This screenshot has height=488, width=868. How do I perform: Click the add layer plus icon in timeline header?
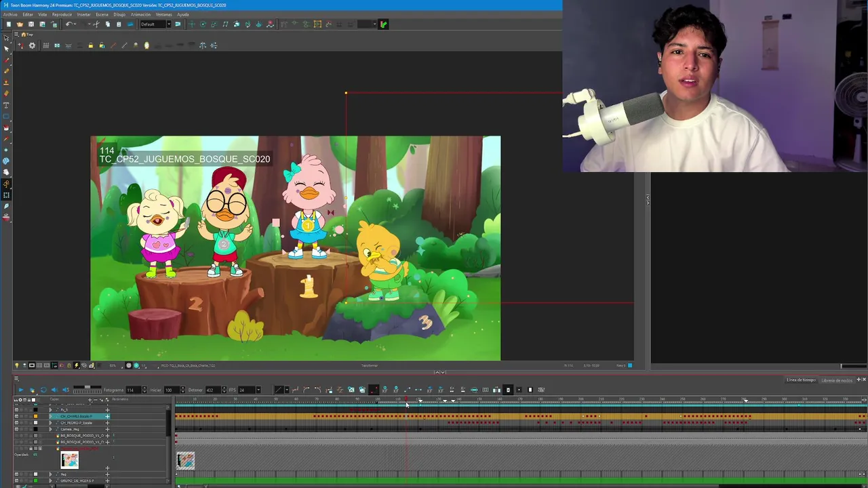(90, 399)
